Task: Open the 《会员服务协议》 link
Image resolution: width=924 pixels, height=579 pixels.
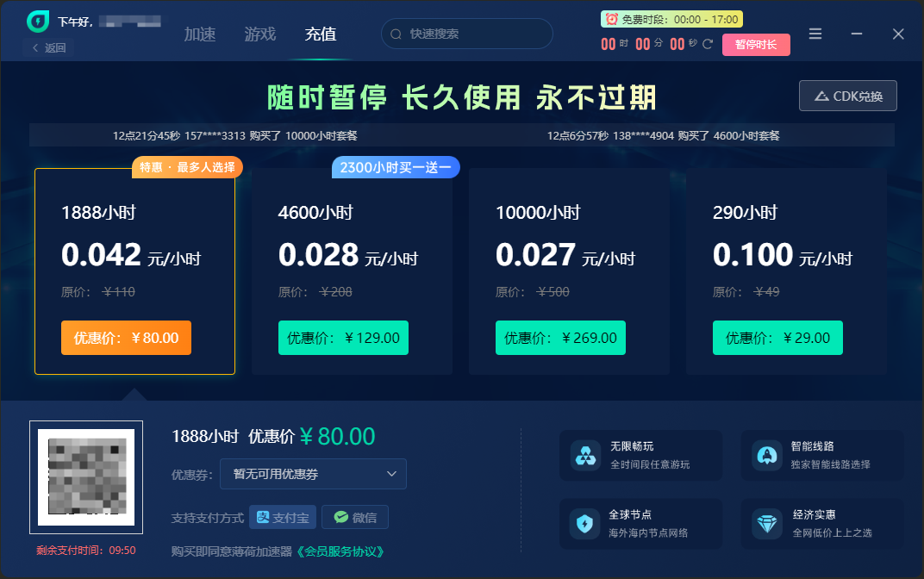Action: coord(340,551)
